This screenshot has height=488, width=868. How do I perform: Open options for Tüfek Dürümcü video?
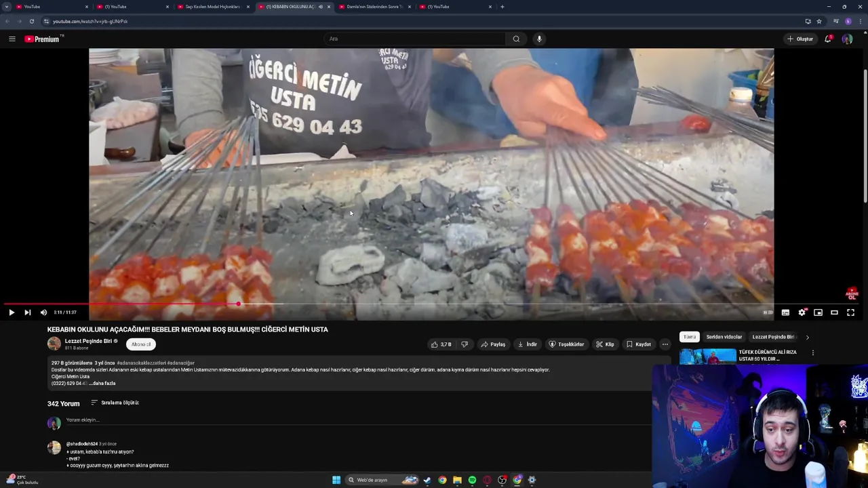point(813,353)
